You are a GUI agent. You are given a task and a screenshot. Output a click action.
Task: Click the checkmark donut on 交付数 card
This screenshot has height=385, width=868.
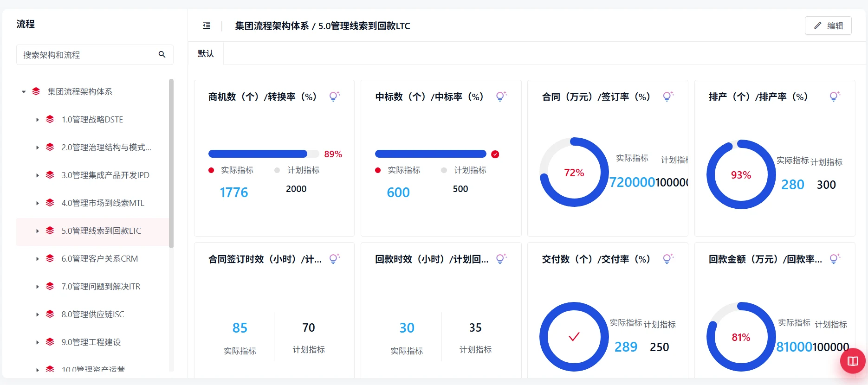pos(574,337)
